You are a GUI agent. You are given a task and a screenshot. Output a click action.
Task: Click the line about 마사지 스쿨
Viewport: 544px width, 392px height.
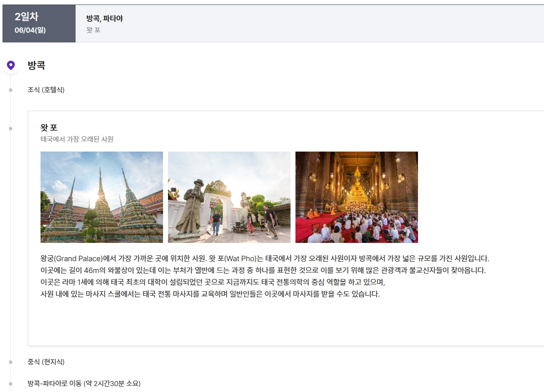210,294
